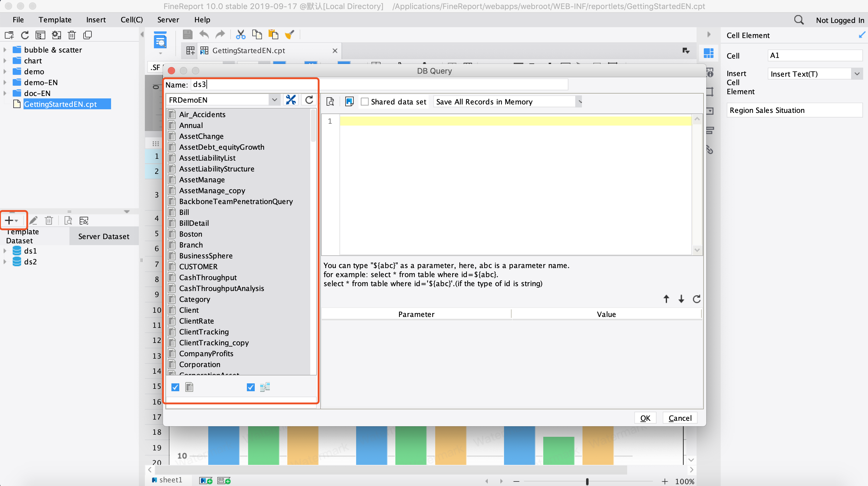Click the zoom slider handle

[x=587, y=481]
